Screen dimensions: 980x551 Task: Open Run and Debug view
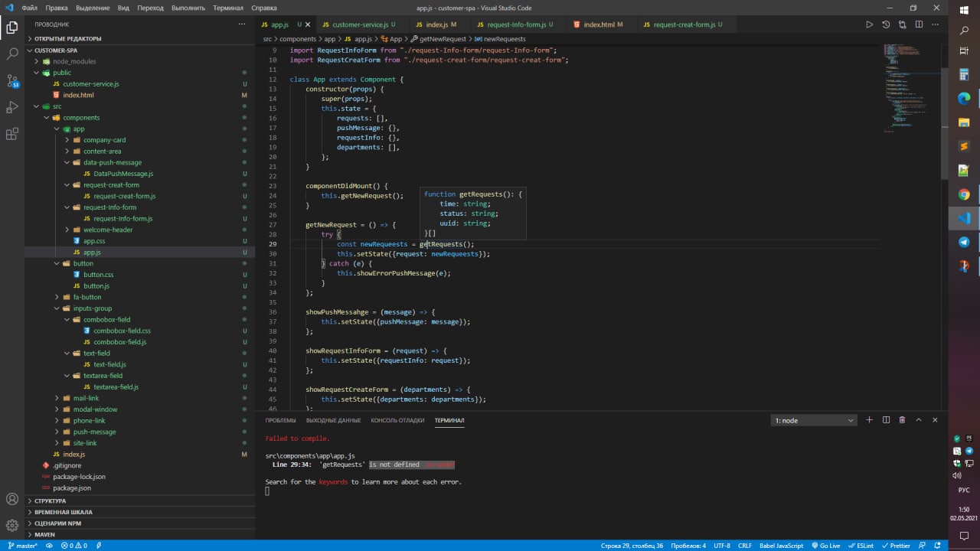[x=12, y=107]
